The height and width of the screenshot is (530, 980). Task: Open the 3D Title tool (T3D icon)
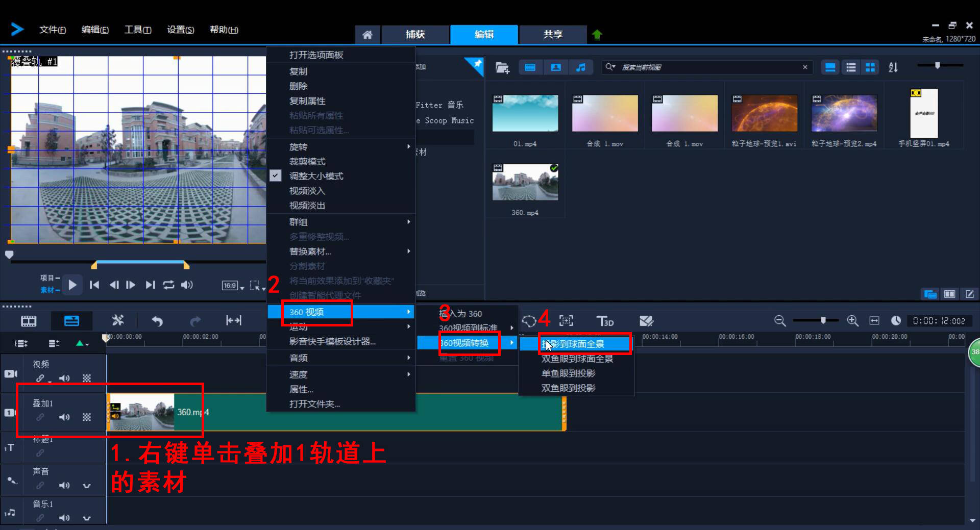pyautogui.click(x=605, y=321)
